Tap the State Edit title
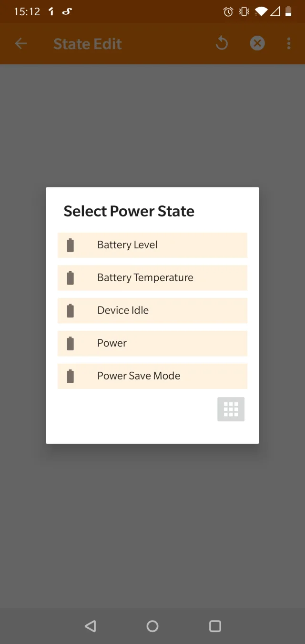Image resolution: width=305 pixels, height=644 pixels. coord(88,43)
